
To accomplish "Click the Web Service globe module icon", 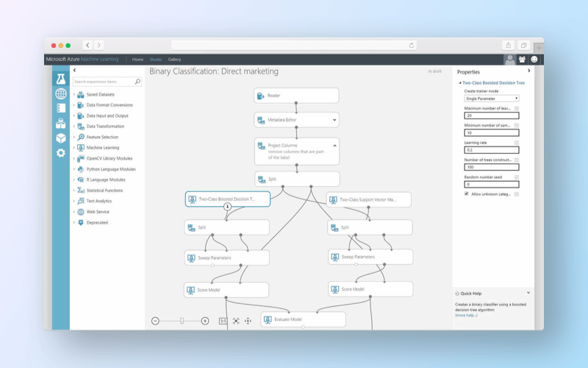I will coord(81,212).
